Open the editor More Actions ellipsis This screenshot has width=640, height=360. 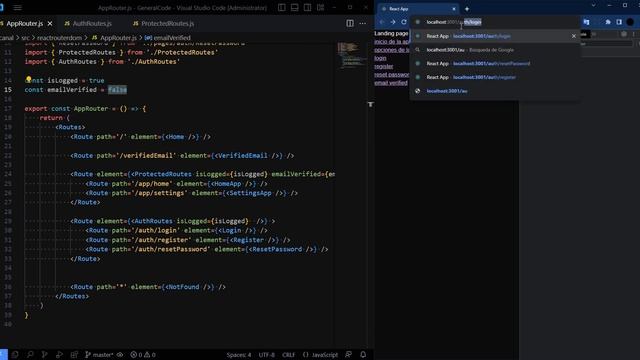362,23
